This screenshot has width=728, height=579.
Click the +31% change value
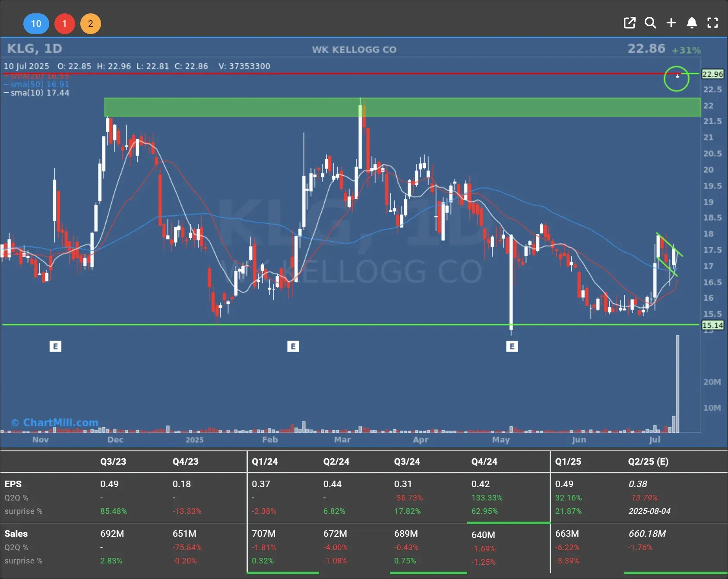[686, 50]
